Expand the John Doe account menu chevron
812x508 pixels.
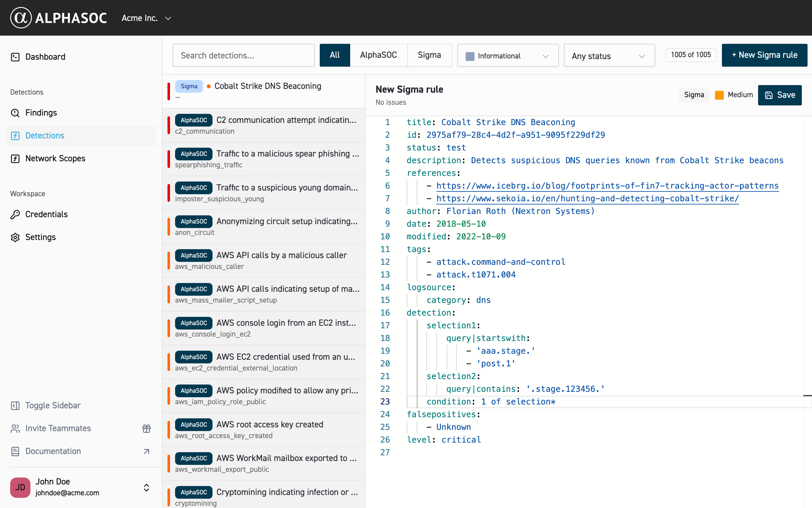[146, 487]
